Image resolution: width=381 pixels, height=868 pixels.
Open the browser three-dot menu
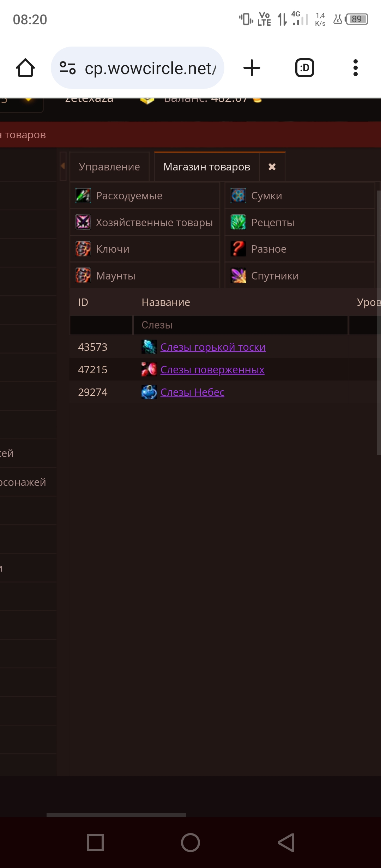[355, 68]
